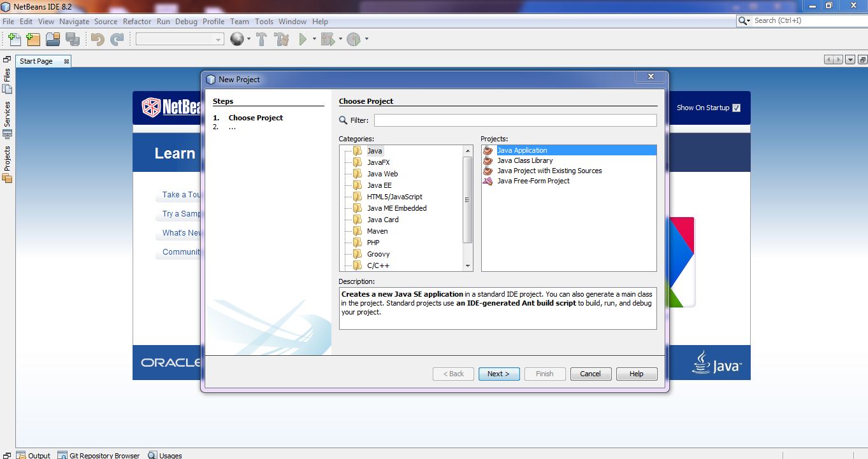Click the Undo toolbar icon

point(98,39)
